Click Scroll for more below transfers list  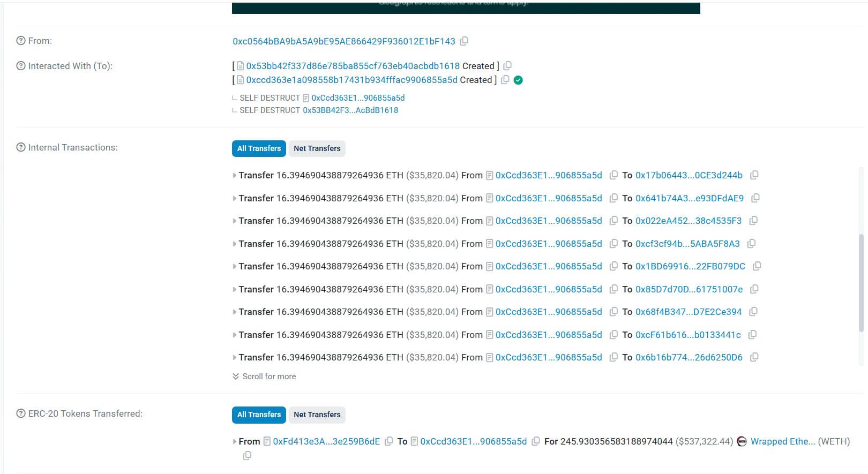pyautogui.click(x=264, y=377)
